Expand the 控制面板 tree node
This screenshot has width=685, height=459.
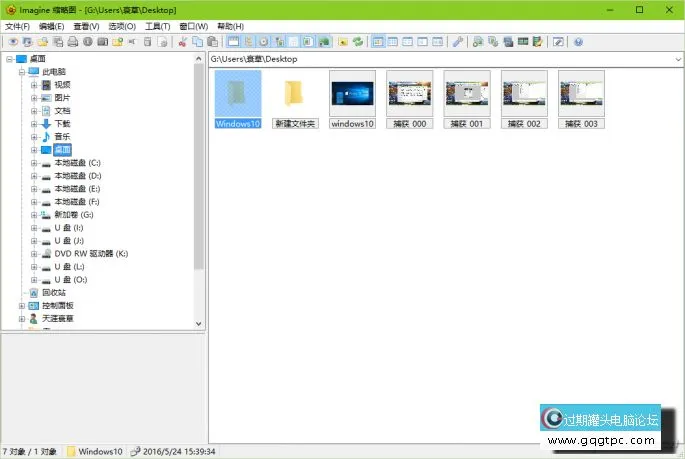point(21,306)
